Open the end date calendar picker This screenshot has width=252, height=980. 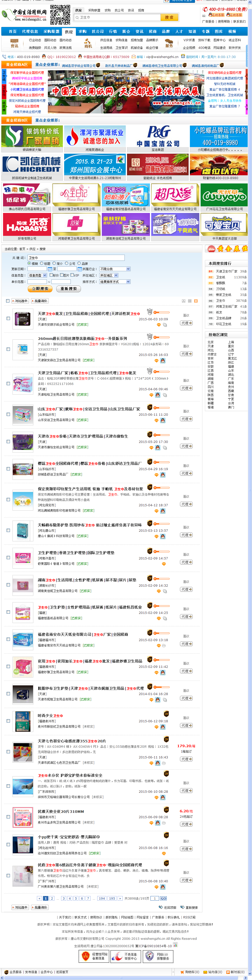click(x=80, y=269)
